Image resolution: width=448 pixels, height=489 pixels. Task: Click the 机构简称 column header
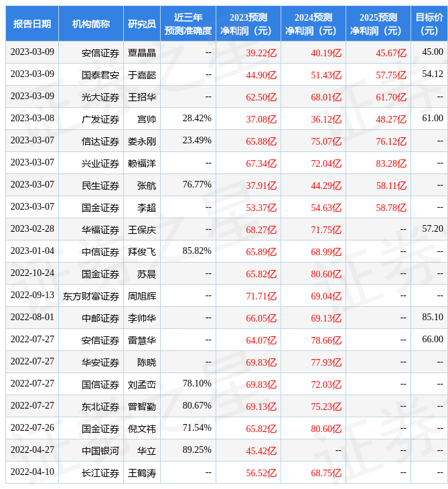(x=91, y=23)
